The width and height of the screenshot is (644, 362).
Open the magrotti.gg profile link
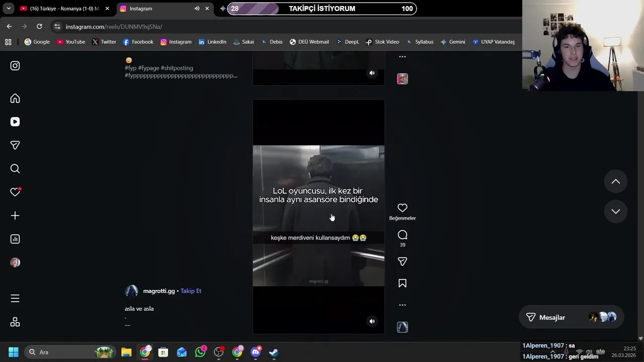tap(159, 291)
